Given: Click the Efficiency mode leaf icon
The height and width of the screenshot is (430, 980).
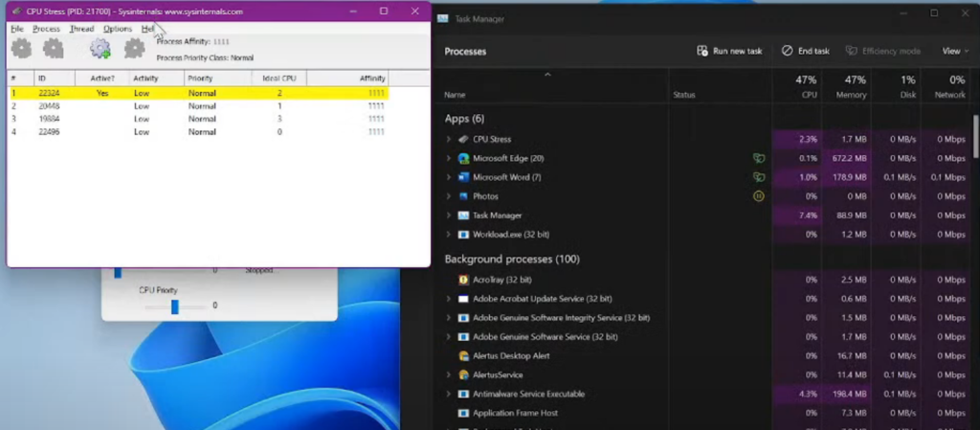Looking at the screenshot, I should point(851,51).
